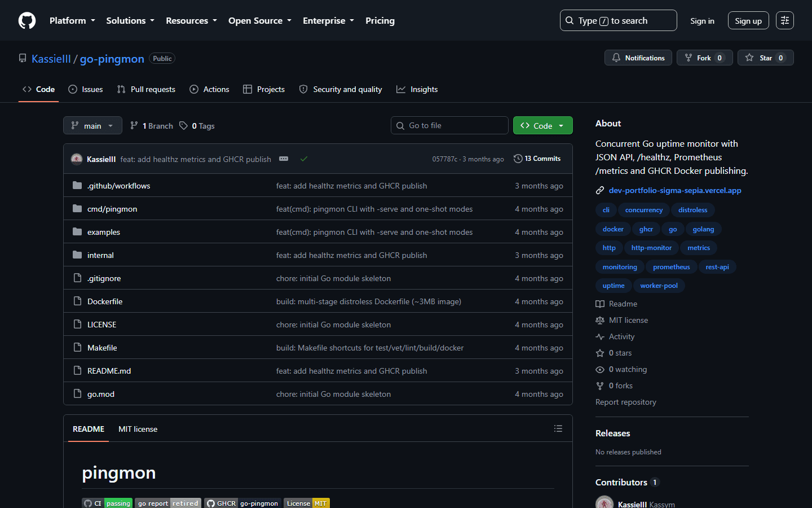Focus the Type / to search box
The height and width of the screenshot is (508, 812).
tap(618, 20)
